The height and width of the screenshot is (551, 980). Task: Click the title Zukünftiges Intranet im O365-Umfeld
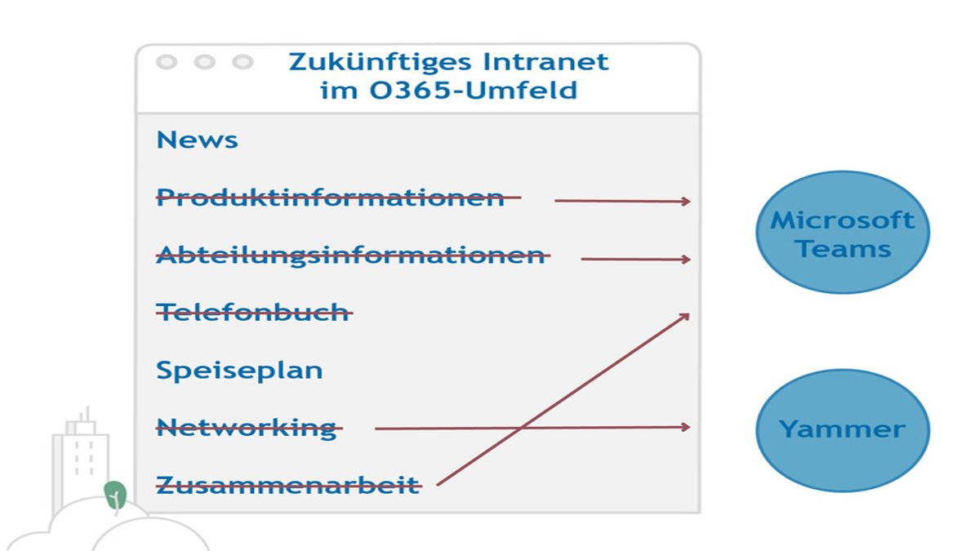tap(448, 75)
